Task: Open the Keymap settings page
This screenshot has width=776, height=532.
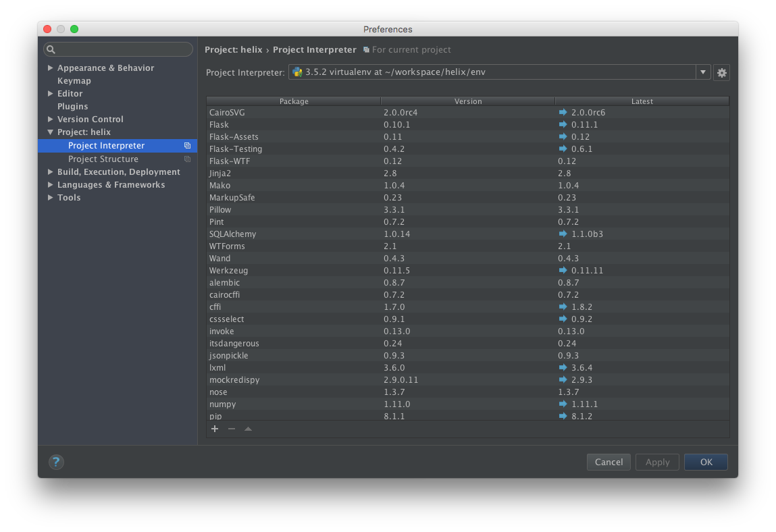Action: point(74,80)
